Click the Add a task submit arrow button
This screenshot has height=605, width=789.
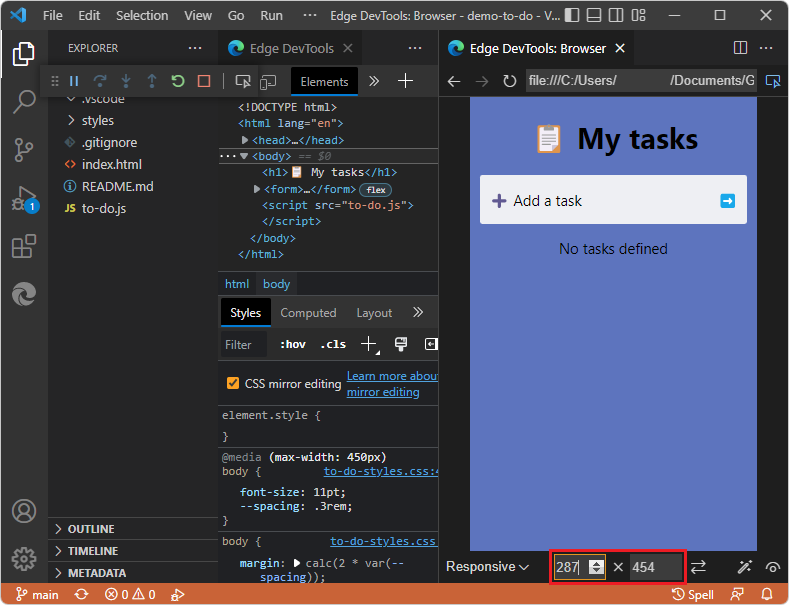tap(727, 201)
